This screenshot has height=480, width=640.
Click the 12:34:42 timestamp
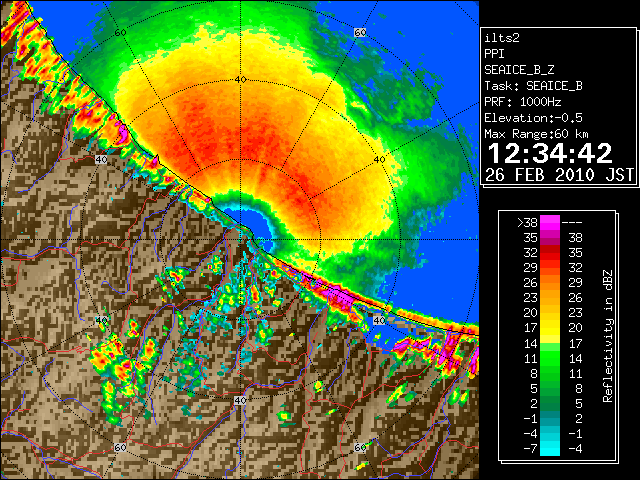pos(550,153)
